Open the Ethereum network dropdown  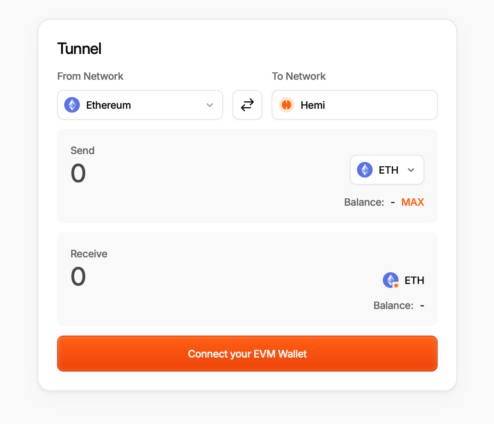point(140,105)
